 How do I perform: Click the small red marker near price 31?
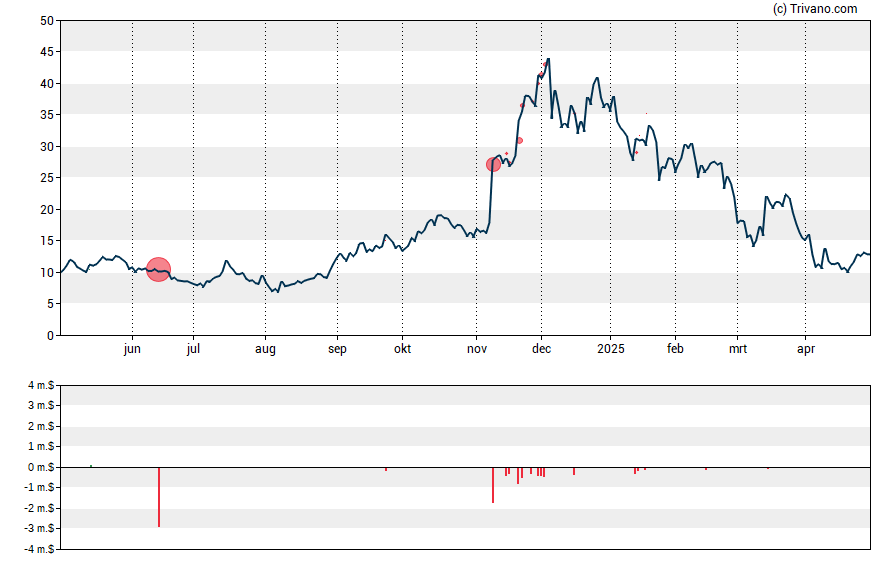pos(520,140)
